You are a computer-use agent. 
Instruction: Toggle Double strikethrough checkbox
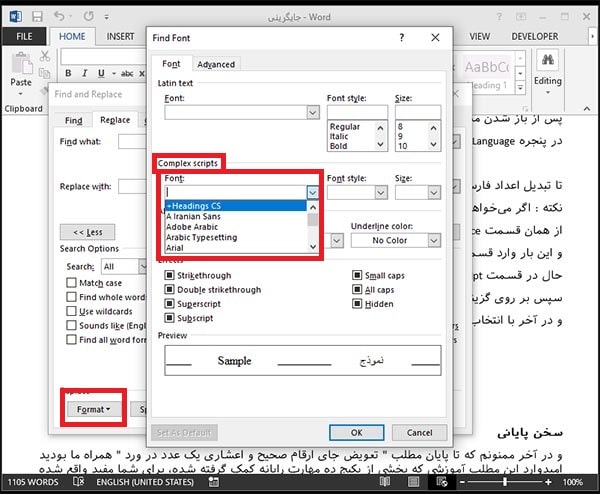pyautogui.click(x=169, y=289)
